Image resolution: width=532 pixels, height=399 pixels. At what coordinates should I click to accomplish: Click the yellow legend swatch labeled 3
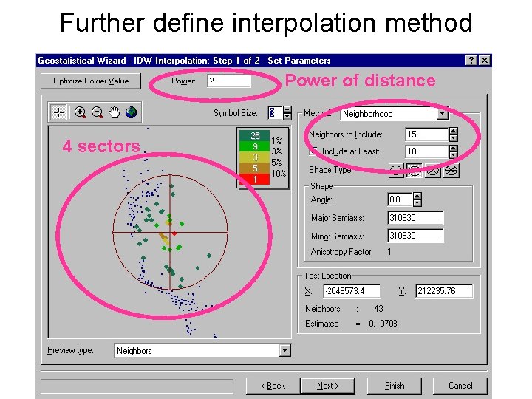coord(254,157)
